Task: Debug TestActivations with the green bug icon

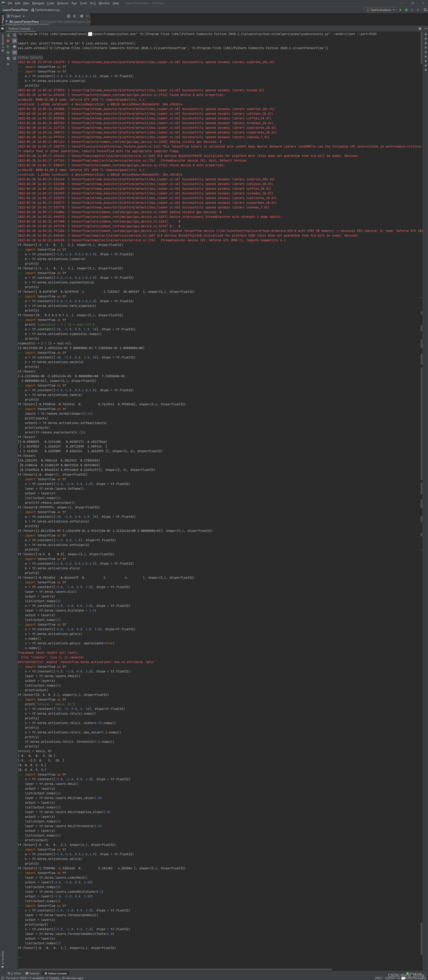Action: click(406, 10)
